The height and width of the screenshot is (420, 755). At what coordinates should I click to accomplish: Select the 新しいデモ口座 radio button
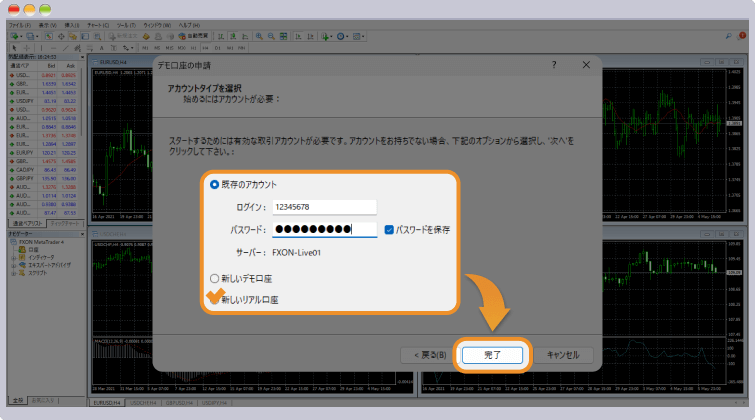tap(214, 278)
